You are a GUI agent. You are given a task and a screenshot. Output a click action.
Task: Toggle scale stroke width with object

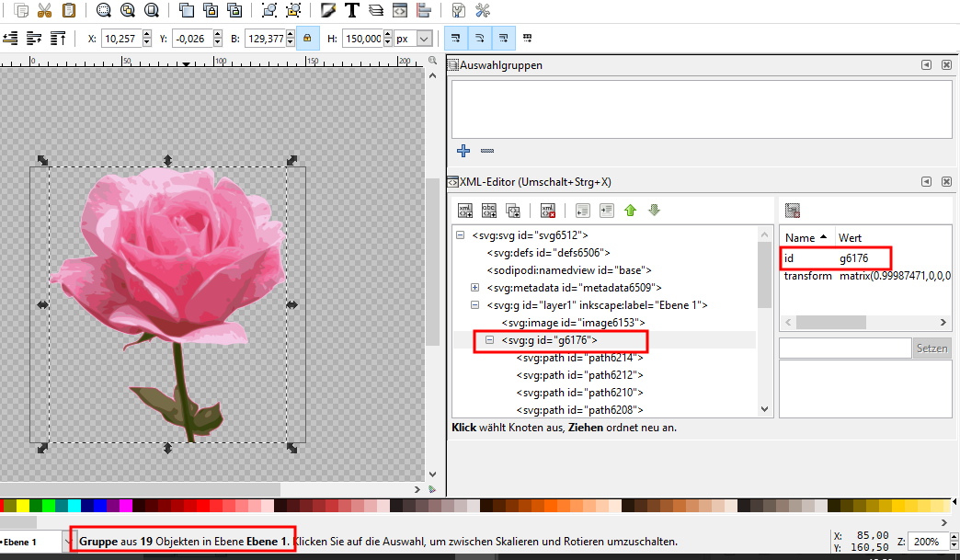[x=455, y=39]
